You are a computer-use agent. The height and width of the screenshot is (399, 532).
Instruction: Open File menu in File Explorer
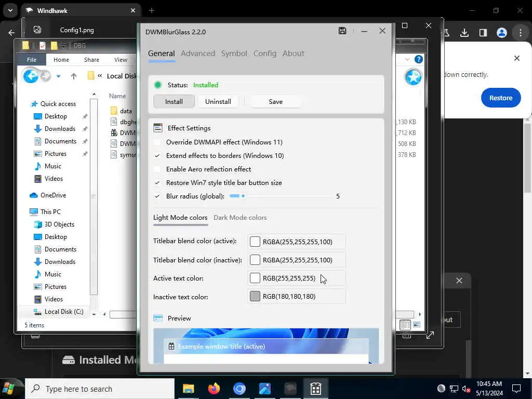point(32,60)
